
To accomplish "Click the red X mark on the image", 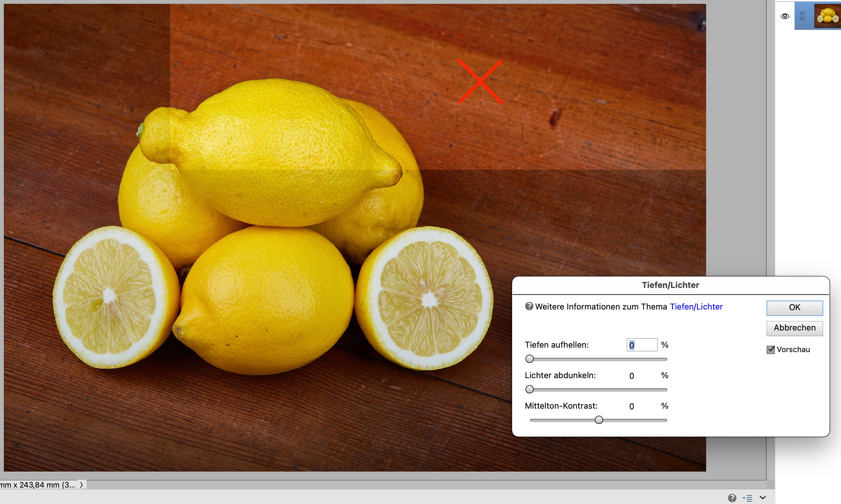I will (x=480, y=81).
